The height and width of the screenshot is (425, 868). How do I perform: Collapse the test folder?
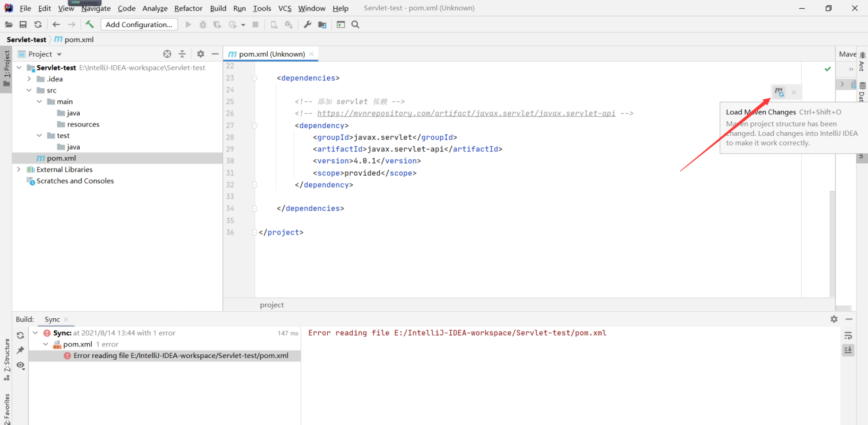coord(39,136)
